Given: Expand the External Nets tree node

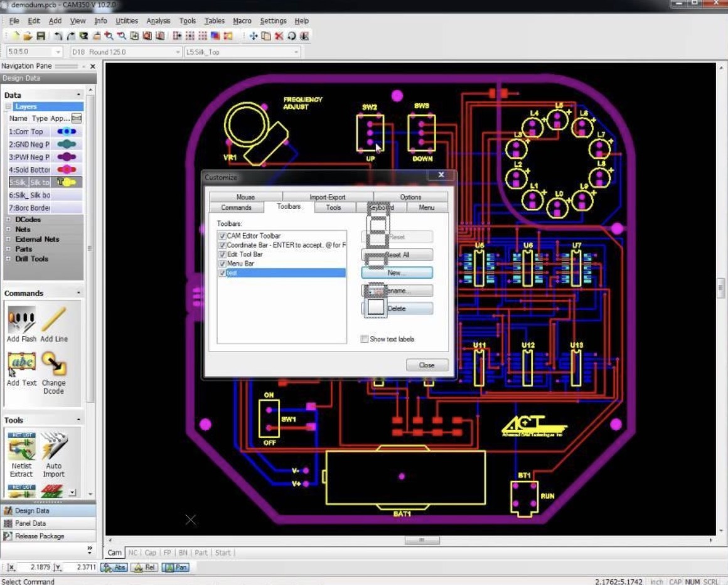Looking at the screenshot, I should pos(8,239).
